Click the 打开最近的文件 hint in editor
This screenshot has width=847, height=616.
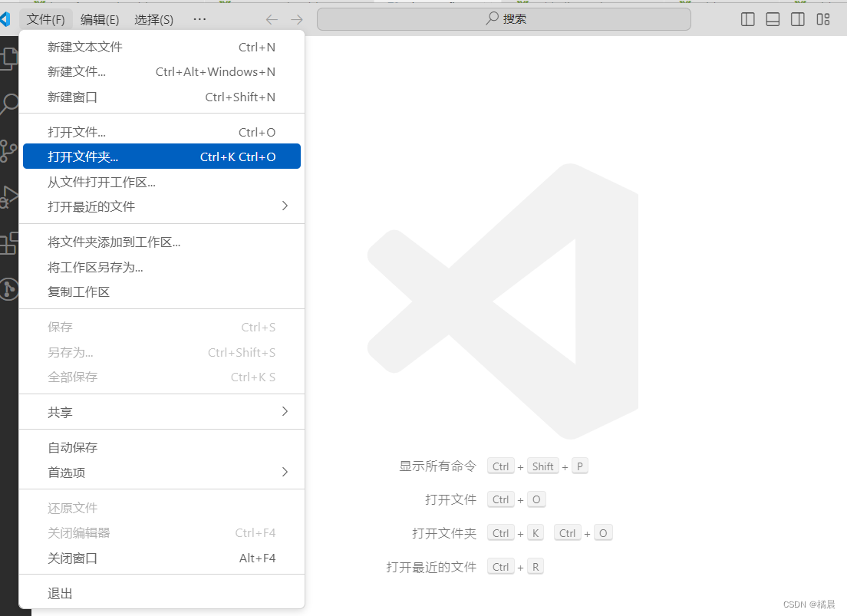click(431, 567)
